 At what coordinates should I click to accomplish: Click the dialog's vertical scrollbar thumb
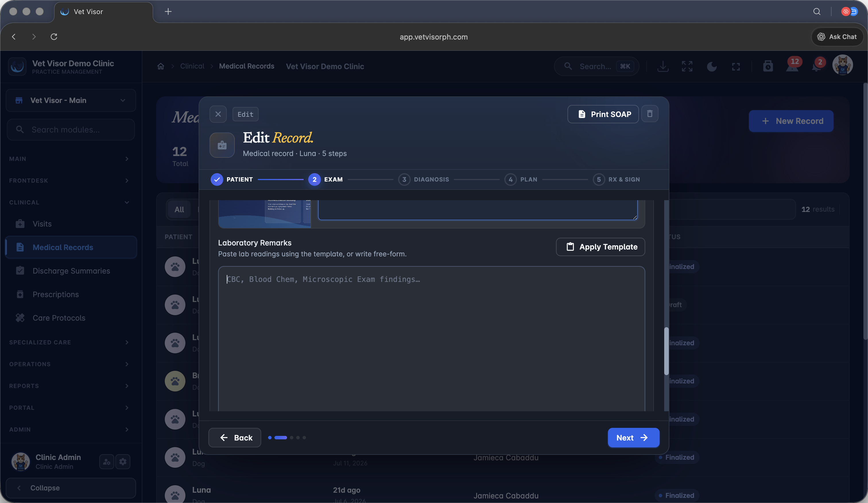coord(666,351)
